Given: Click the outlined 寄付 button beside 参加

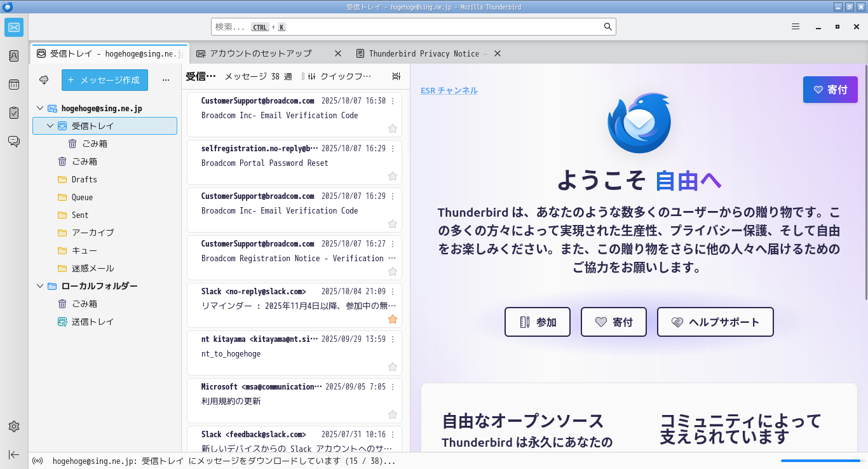Looking at the screenshot, I should coord(614,322).
